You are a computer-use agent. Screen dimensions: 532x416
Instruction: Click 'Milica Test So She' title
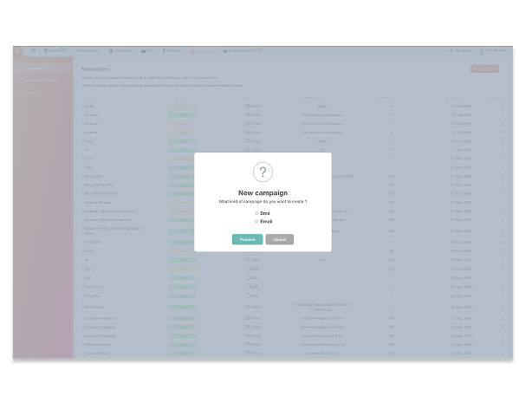point(99,185)
